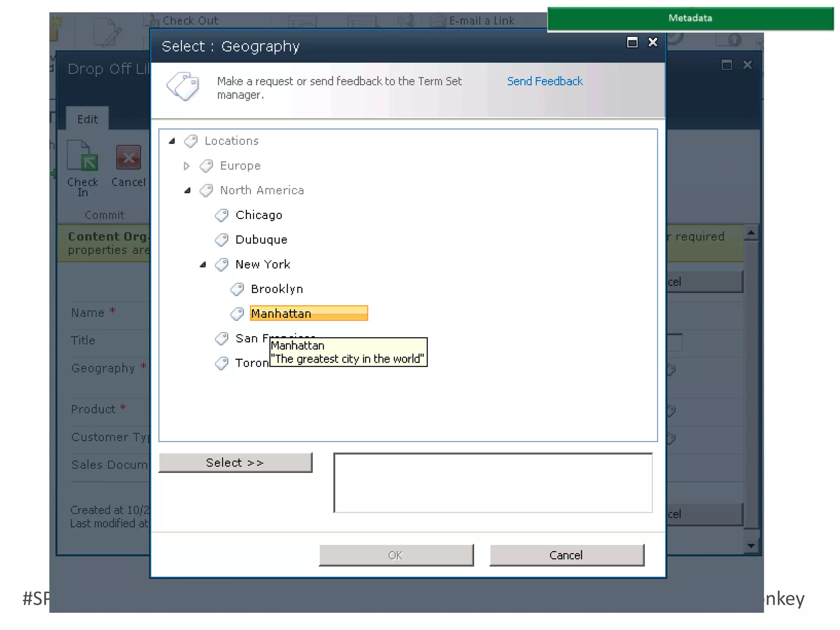The height and width of the screenshot is (630, 840).
Task: Select the Manhattan term
Action: point(281,313)
